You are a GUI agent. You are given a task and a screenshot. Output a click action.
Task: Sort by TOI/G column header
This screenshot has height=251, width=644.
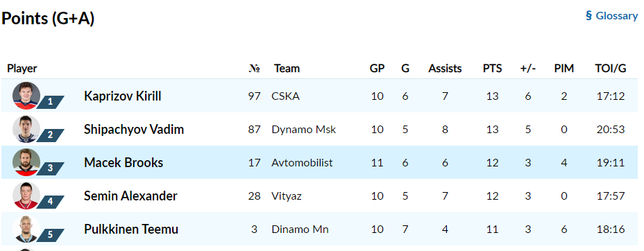[610, 68]
